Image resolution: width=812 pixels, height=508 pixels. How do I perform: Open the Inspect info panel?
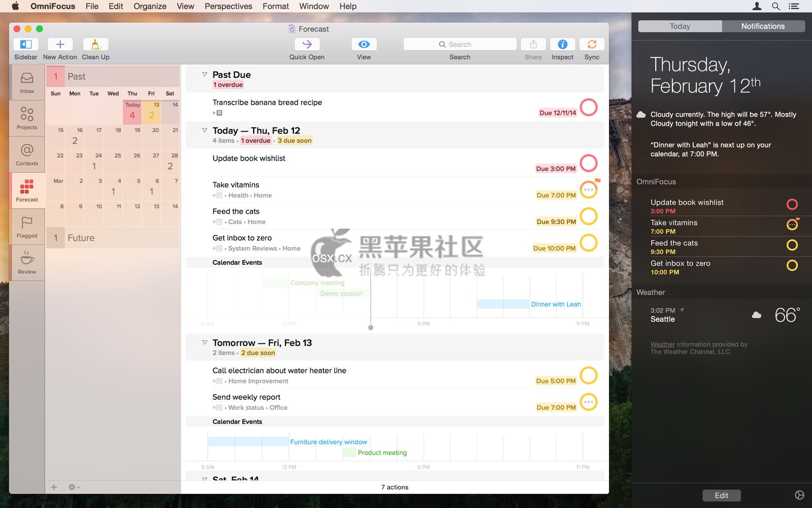562,45
